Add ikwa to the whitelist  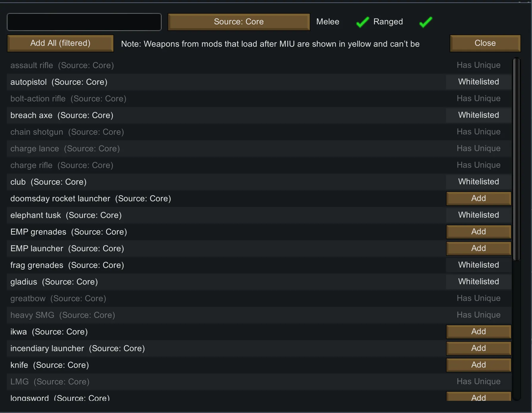point(478,332)
